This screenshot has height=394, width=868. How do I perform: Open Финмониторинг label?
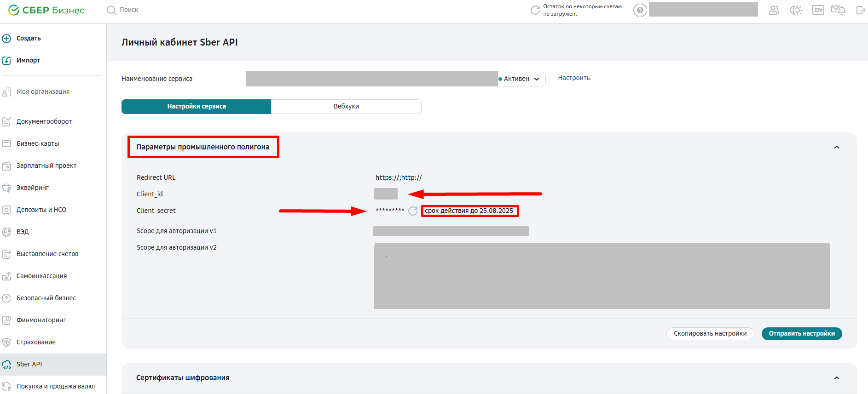(41, 320)
